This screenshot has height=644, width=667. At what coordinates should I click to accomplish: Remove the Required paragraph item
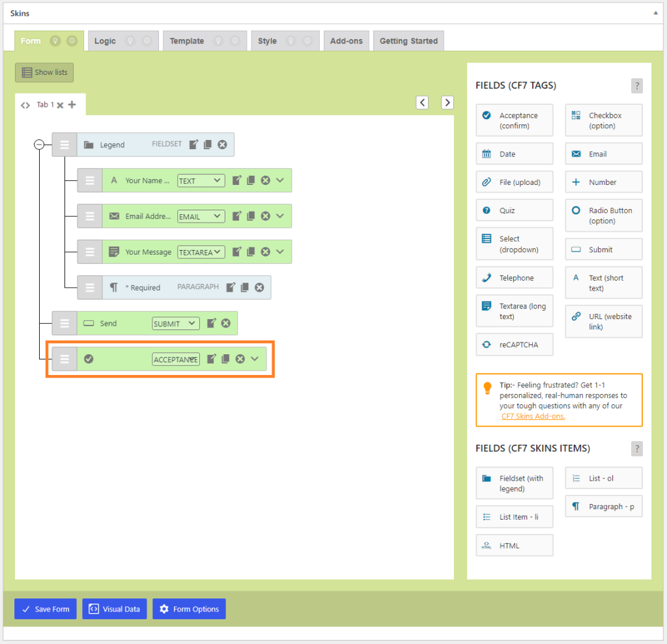(x=259, y=287)
